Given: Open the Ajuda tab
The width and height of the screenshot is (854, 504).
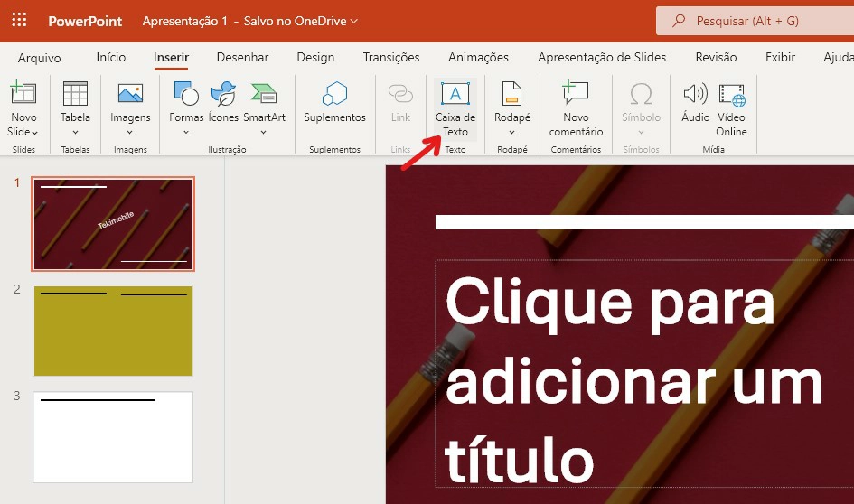Looking at the screenshot, I should tap(839, 57).
